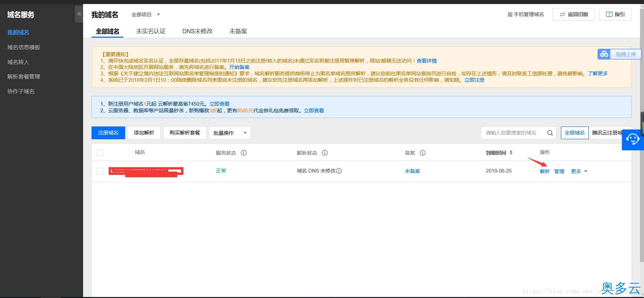
Task: Open the 全部项目 project dropdown
Action: pos(146,14)
